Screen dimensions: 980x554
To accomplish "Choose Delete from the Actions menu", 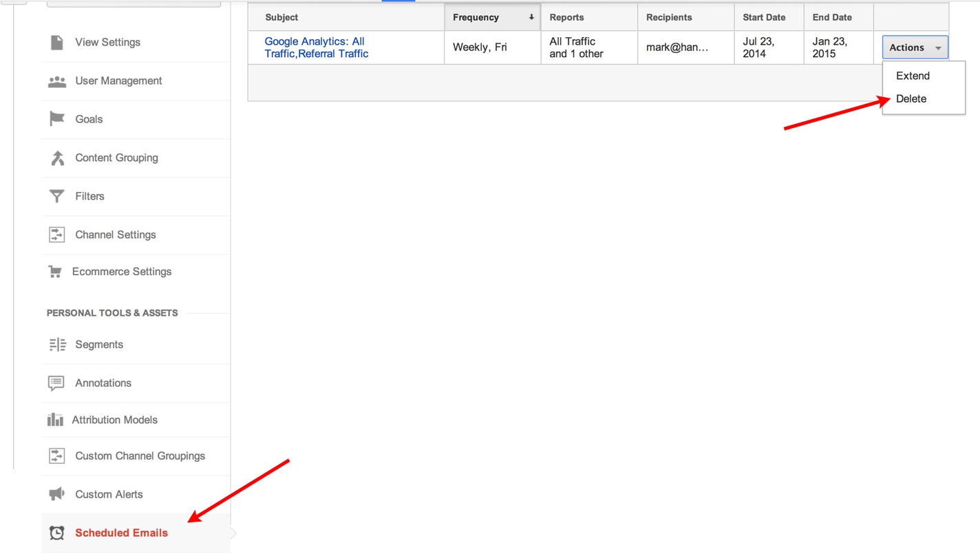I will pyautogui.click(x=911, y=98).
